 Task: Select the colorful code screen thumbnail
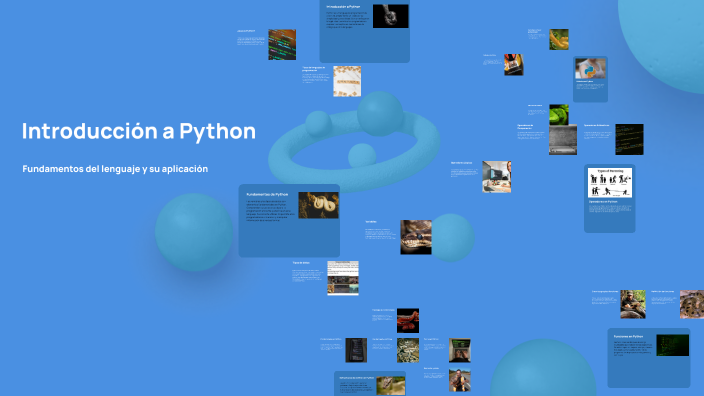(282, 44)
